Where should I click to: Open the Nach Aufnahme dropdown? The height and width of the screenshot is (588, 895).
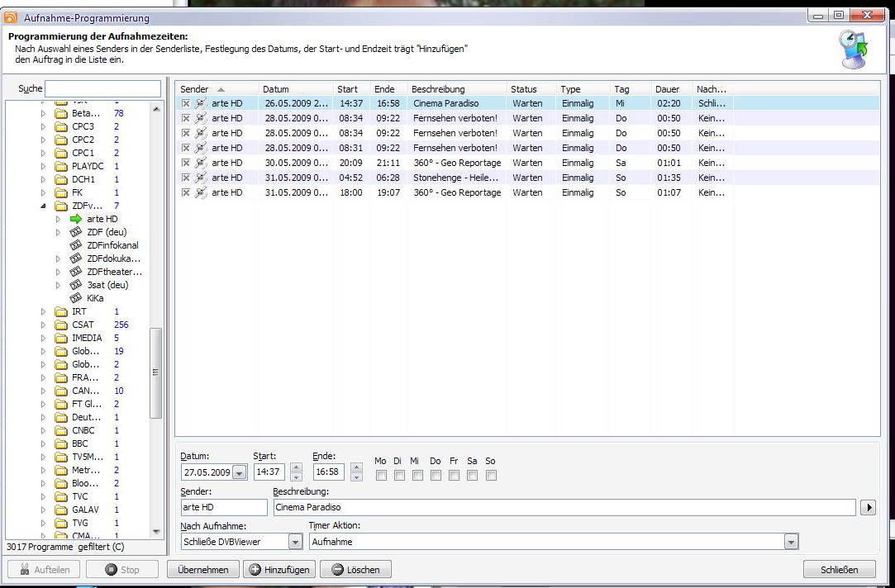[295, 542]
